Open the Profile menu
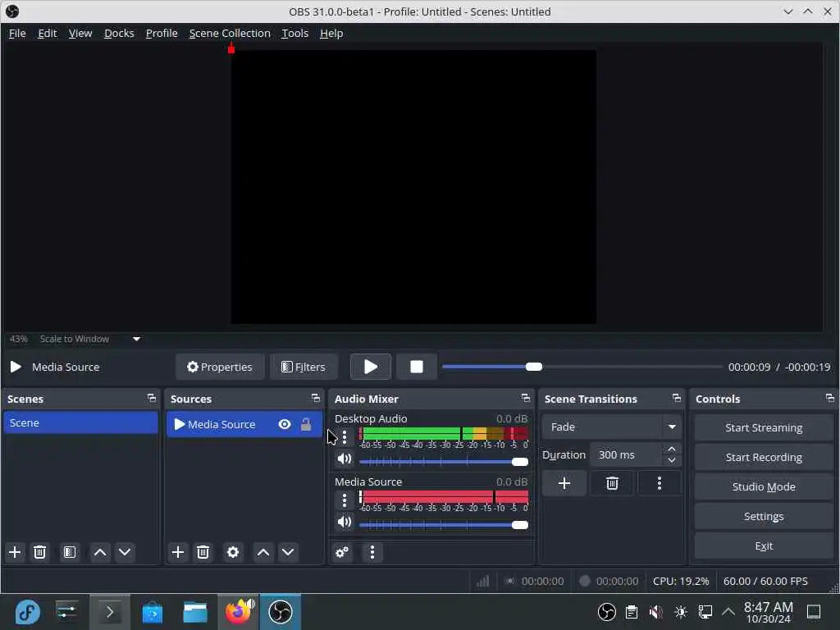The width and height of the screenshot is (840, 630). [x=162, y=33]
